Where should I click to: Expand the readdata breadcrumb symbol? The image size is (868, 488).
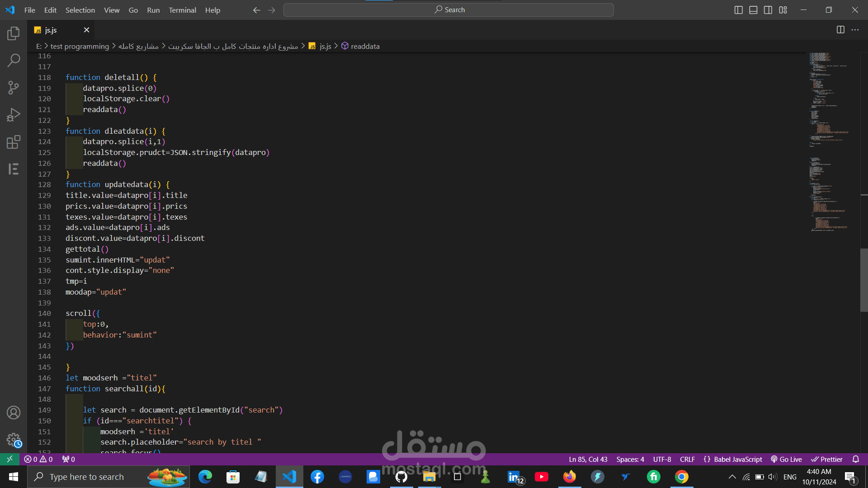click(365, 46)
